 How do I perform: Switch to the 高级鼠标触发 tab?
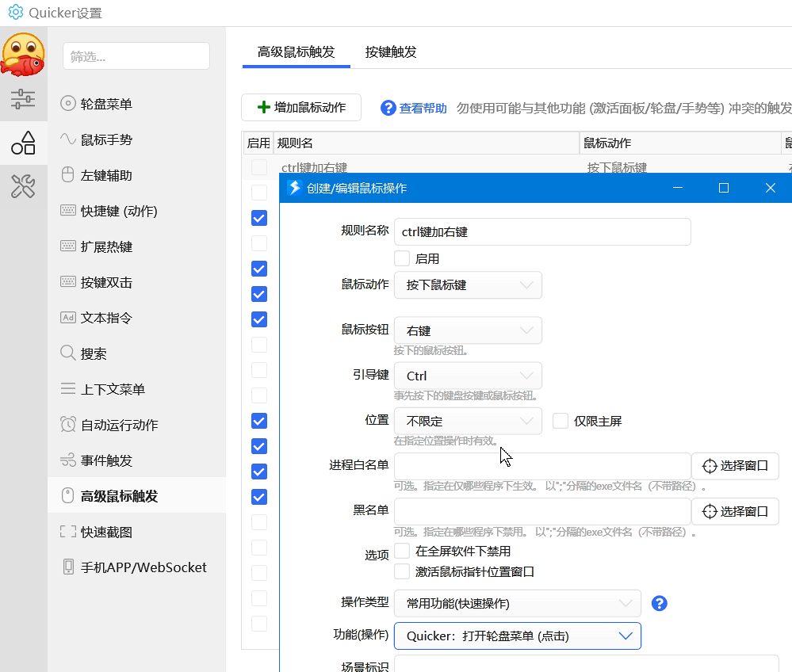pyautogui.click(x=296, y=52)
